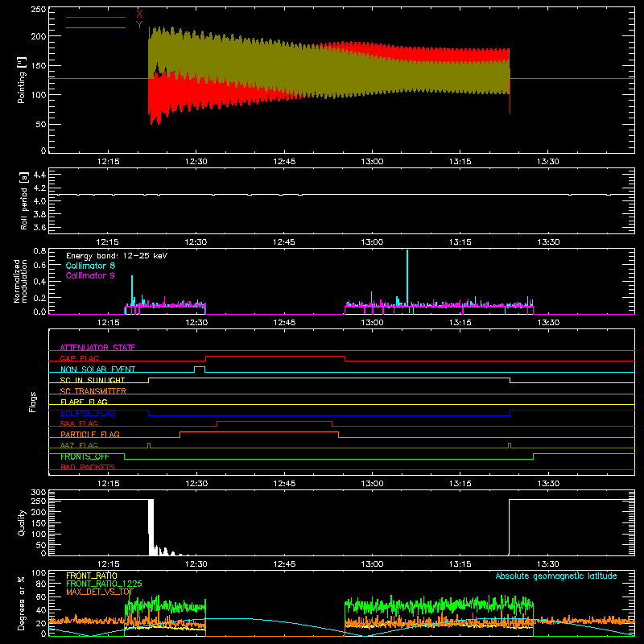Click the olive Y legend label
The image size is (644, 644).
pos(139,25)
